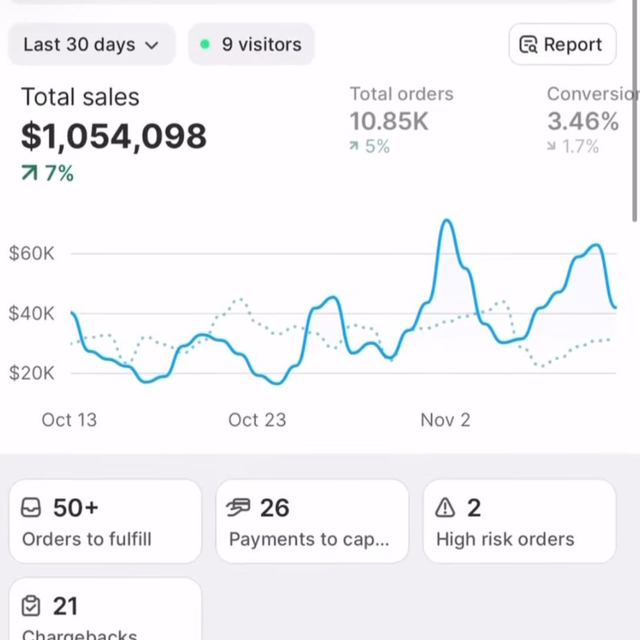Select the Total orders metric

(x=401, y=120)
